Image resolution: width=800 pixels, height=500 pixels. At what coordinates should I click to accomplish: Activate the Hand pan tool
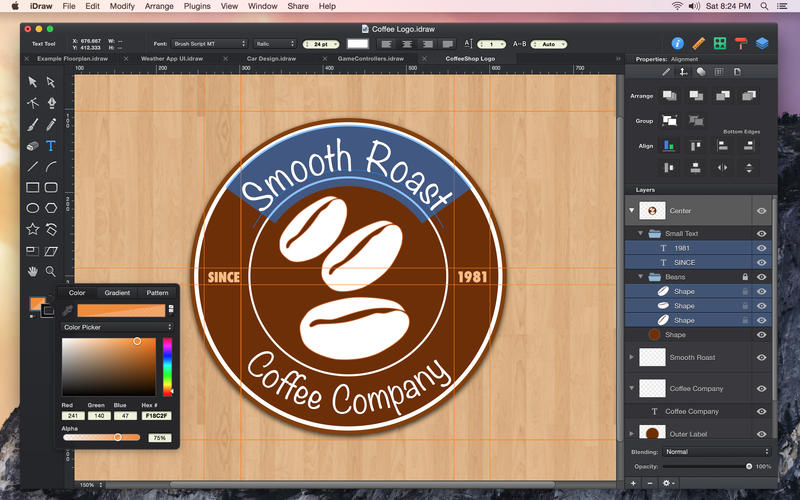pos(32,271)
